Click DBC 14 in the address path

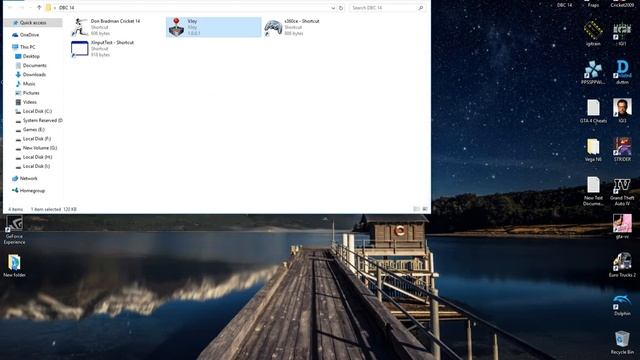click(67, 8)
